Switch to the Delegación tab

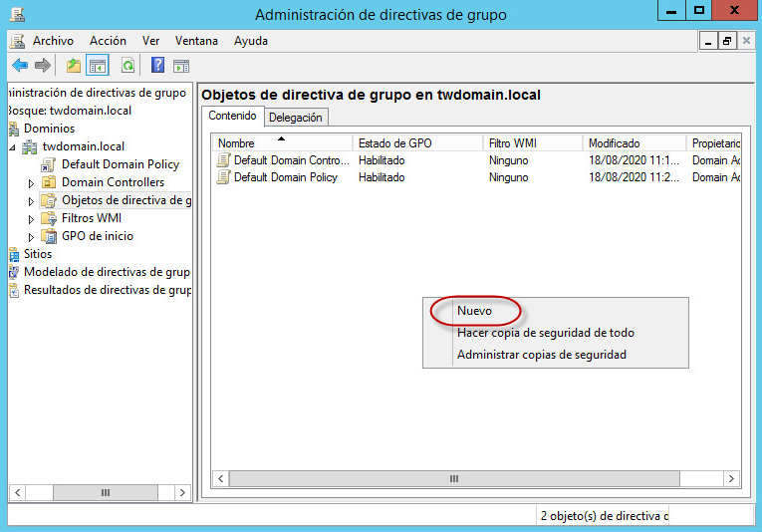pyautogui.click(x=296, y=117)
